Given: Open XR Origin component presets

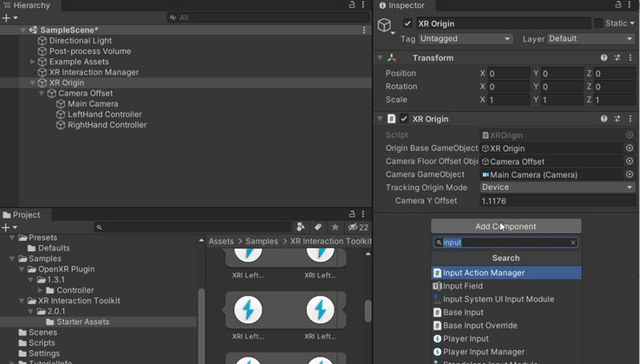Looking at the screenshot, I should tap(617, 119).
